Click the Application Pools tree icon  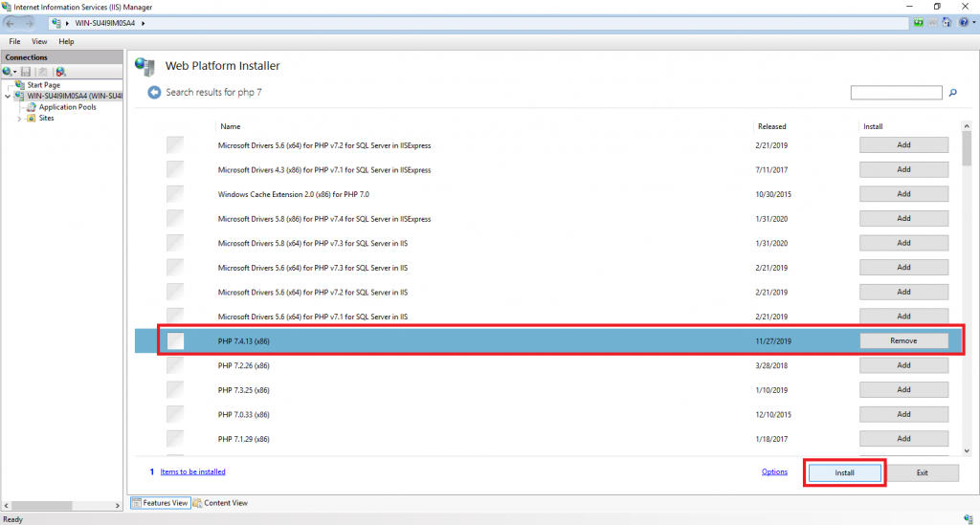coord(32,107)
